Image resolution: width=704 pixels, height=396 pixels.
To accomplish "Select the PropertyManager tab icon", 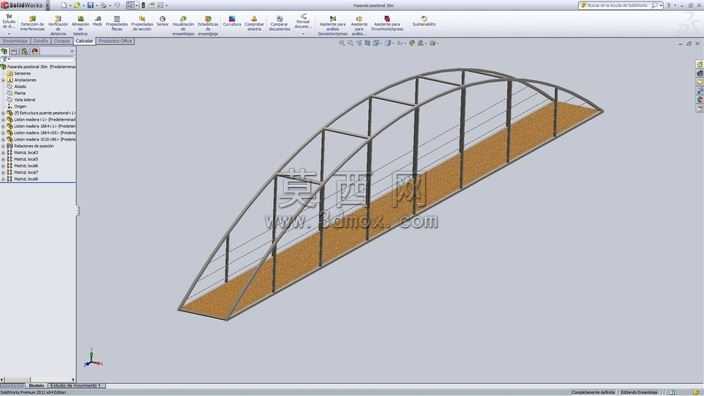I will coord(14,52).
